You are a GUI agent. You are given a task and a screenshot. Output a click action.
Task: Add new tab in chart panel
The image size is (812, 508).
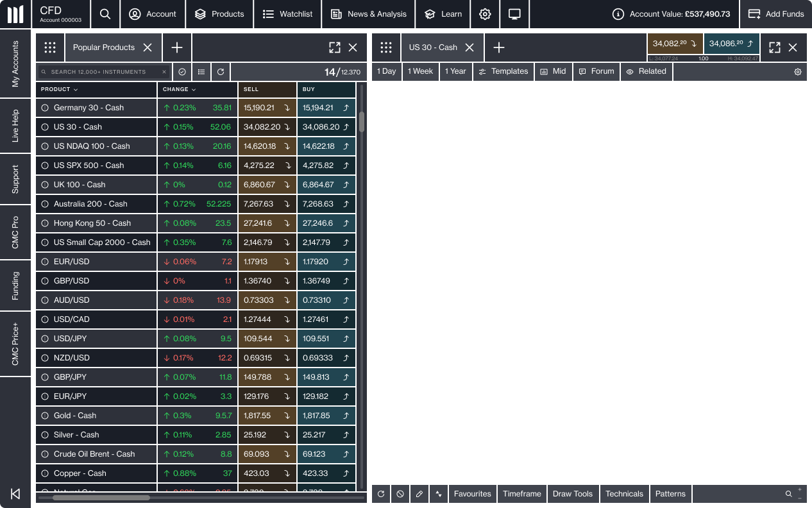pos(499,47)
